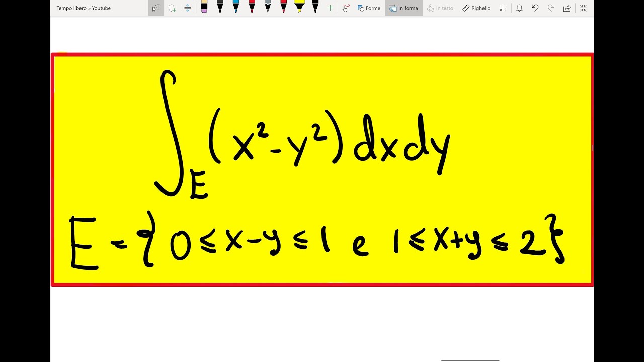Choose the insert or remove space tool
Viewport: 644px width, 362px height.
188,8
